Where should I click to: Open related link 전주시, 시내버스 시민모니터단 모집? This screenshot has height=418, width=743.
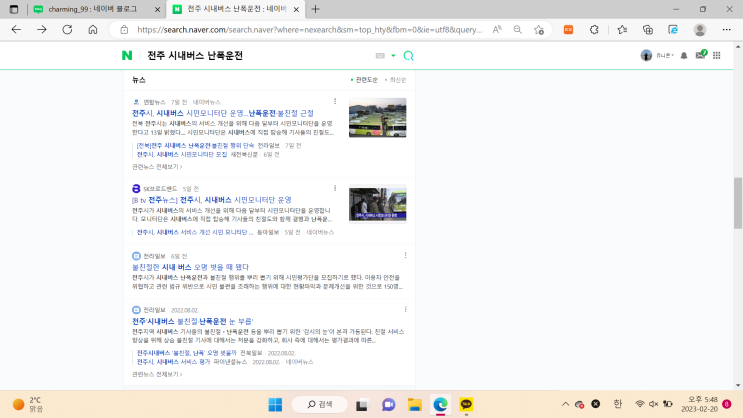182,154
